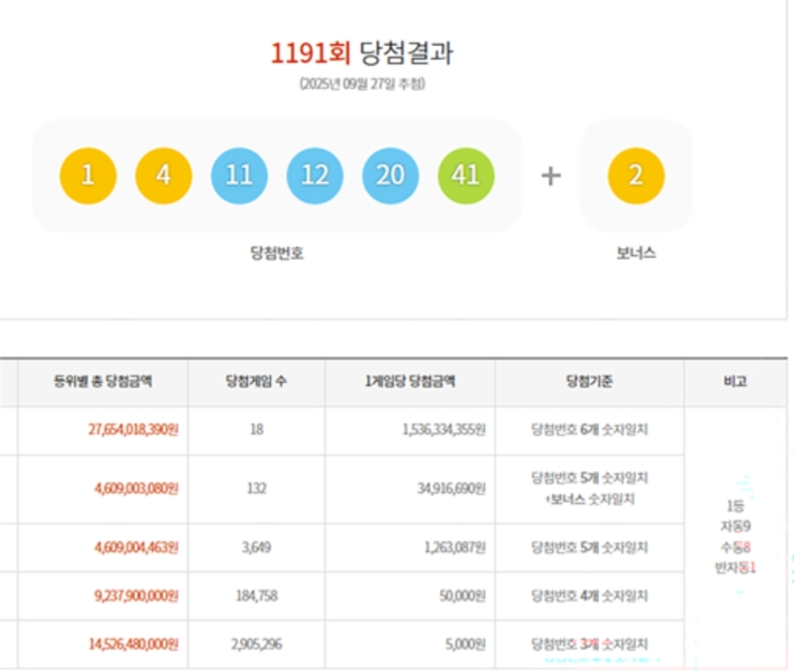Click the 당첨번호 6개 숫자일치 criteria cell
This screenshot has height=672, width=794.
[x=590, y=430]
